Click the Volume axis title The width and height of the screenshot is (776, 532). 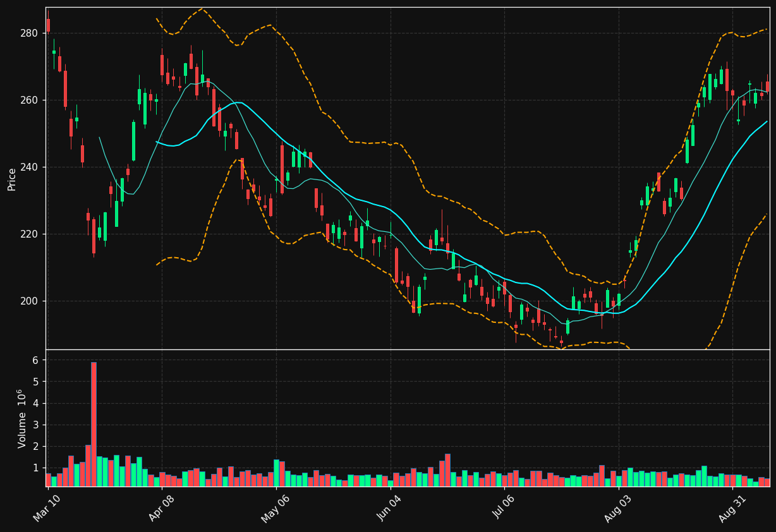21,418
